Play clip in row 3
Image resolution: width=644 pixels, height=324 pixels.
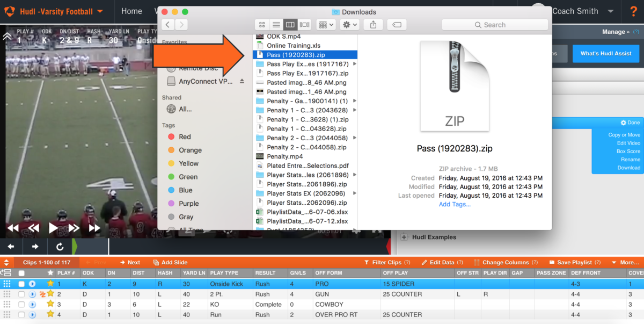tap(32, 305)
